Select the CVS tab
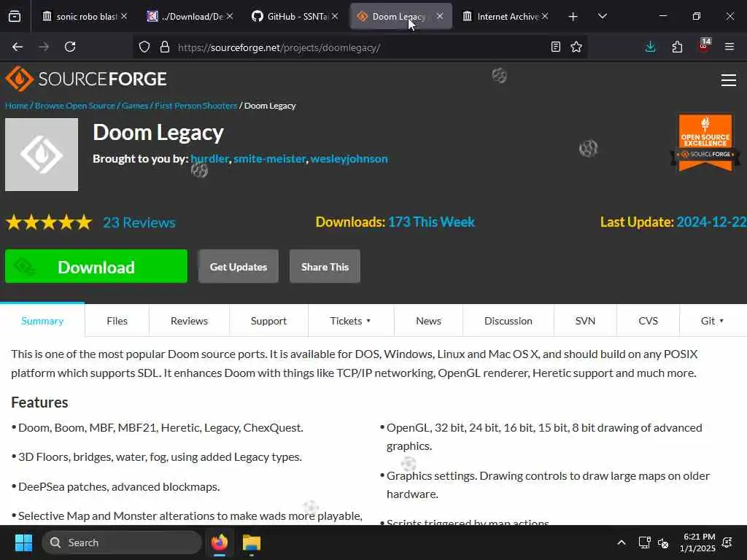 tap(648, 321)
